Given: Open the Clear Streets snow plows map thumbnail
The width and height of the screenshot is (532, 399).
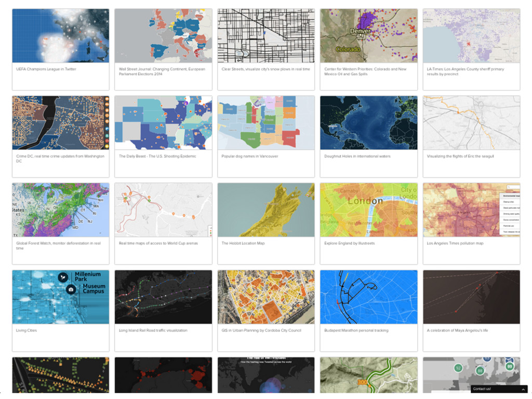Looking at the screenshot, I should tap(266, 36).
